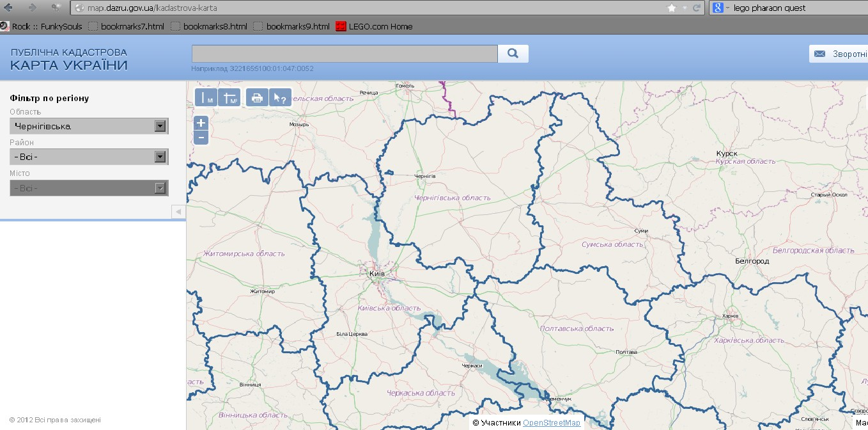
Task: Select the distance measurement tool
Action: coord(206,97)
